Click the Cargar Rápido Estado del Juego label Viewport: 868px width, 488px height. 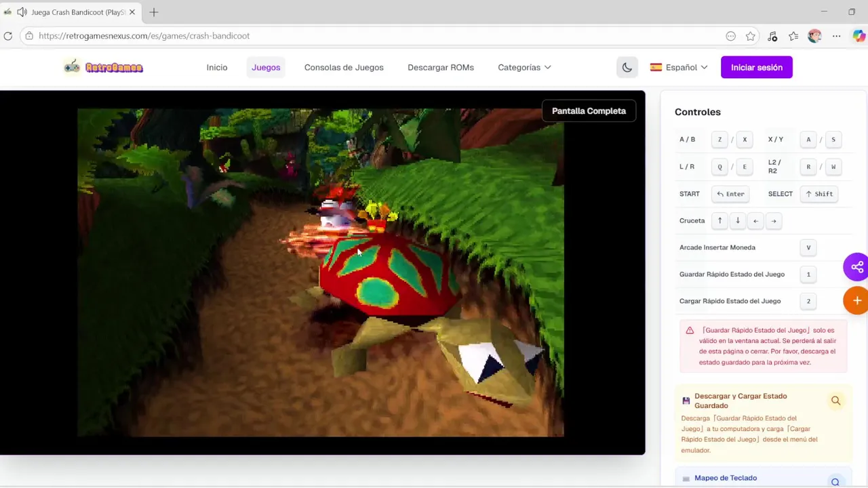[730, 301]
